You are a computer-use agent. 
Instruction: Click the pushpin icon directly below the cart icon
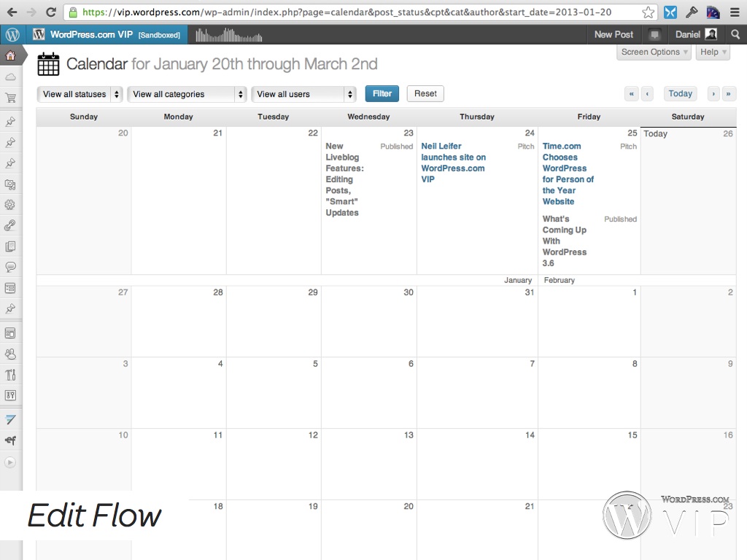tap(10, 122)
